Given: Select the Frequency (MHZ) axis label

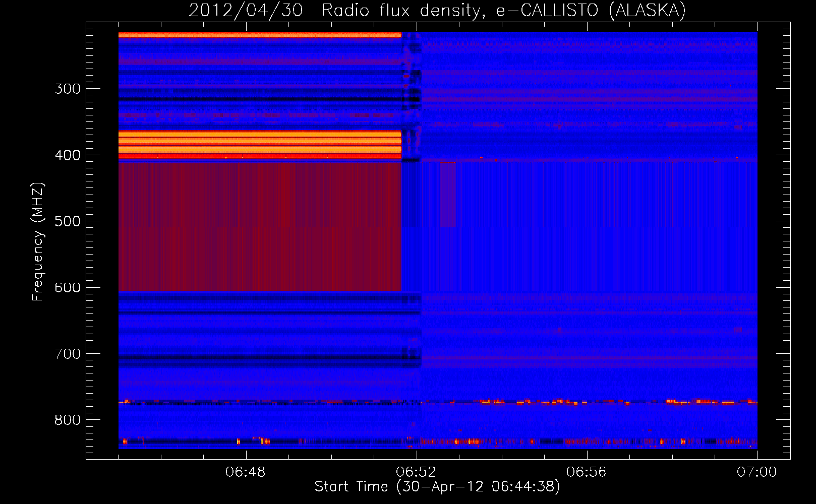Looking at the screenshot, I should (37, 241).
